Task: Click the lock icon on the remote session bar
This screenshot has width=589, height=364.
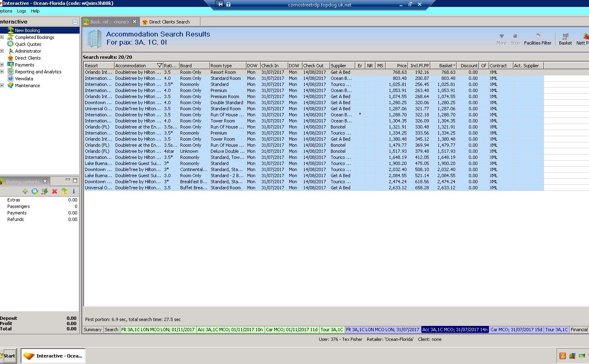Action: pyautogui.click(x=228, y=4)
